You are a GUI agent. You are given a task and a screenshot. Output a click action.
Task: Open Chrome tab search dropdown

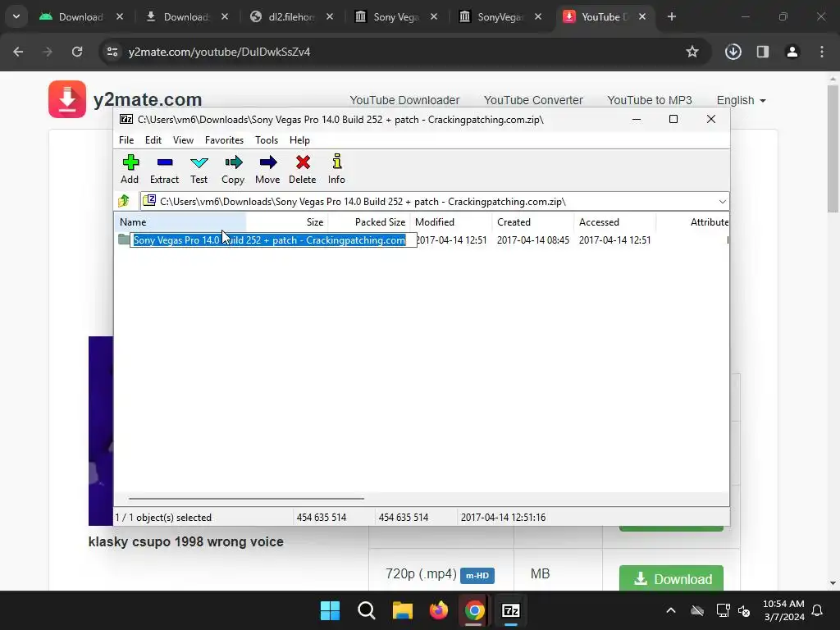(16, 16)
